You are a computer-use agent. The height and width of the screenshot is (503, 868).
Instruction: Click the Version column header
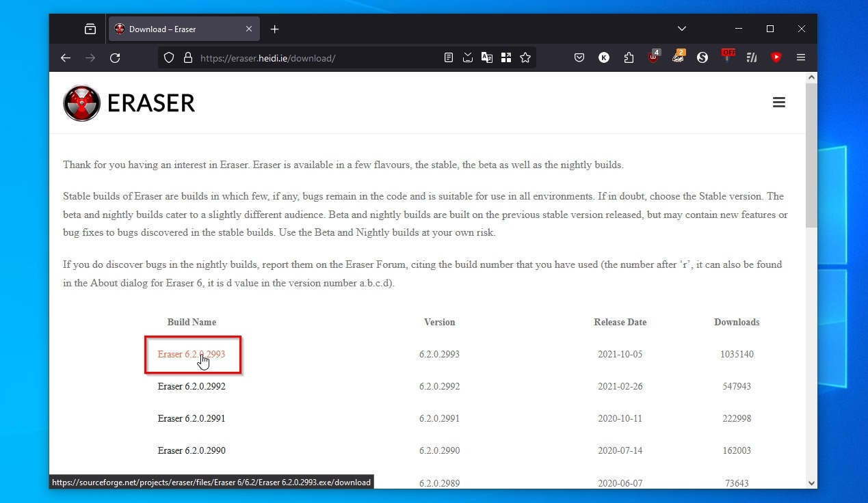pos(439,322)
